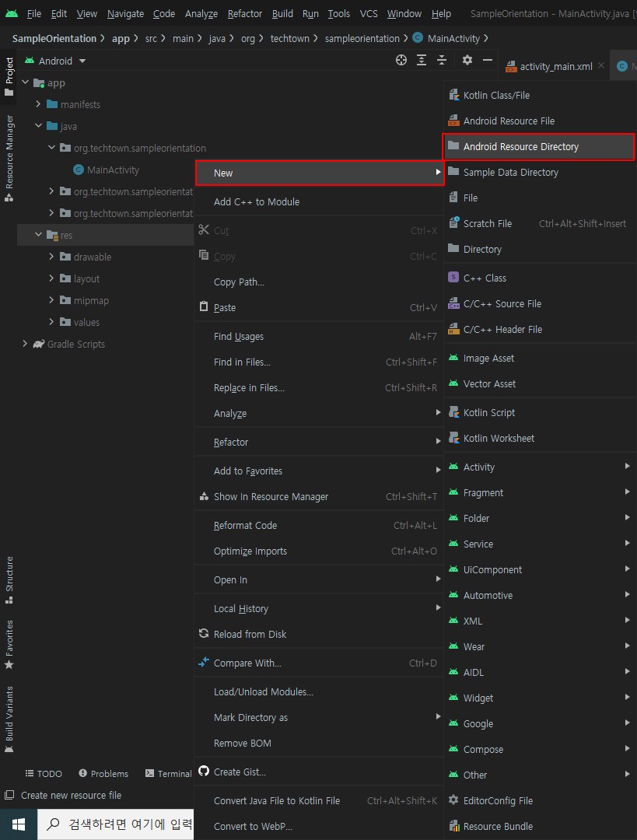Expand the values folder
Viewport: 637px width, 840px height.
(51, 321)
